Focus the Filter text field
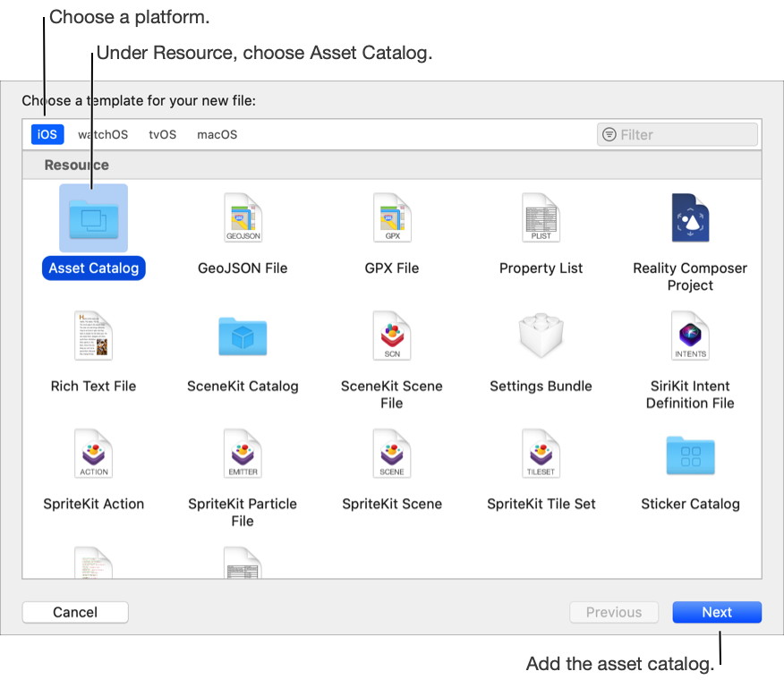This screenshot has height=680, width=784. coord(677,134)
